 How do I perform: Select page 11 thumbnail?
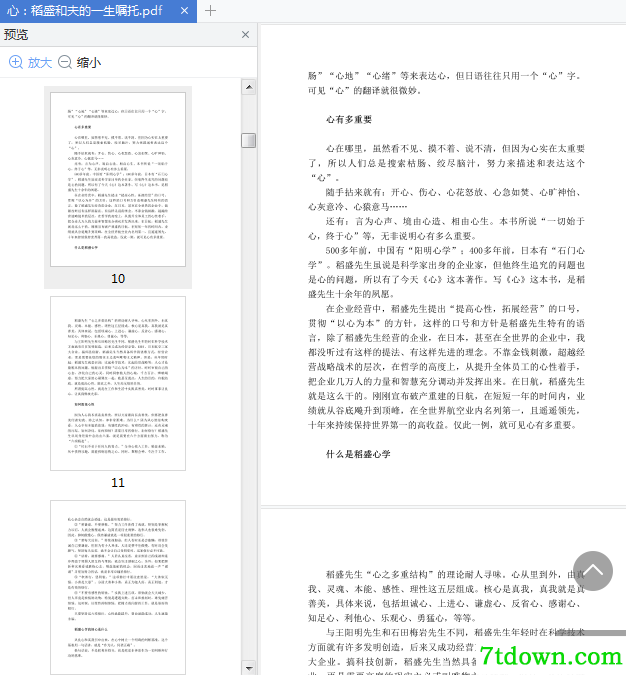(118, 383)
